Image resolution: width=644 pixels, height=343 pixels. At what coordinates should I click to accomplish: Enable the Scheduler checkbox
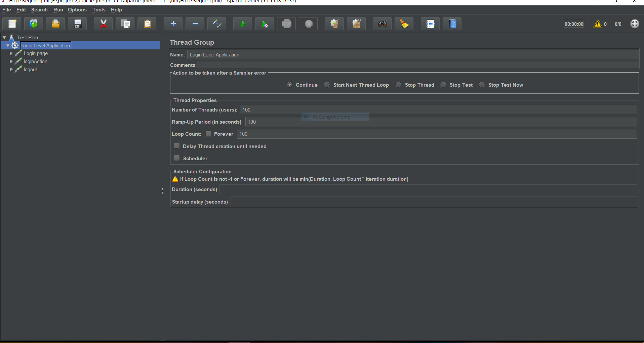(x=176, y=158)
